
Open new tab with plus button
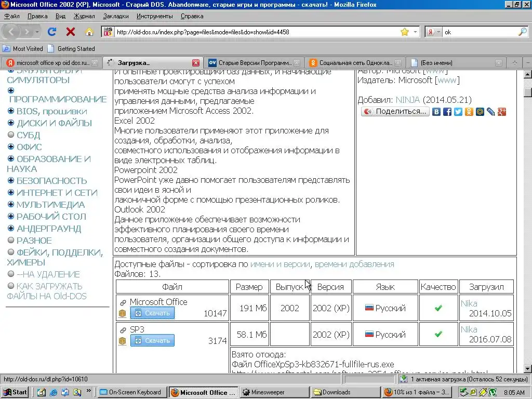click(515, 63)
